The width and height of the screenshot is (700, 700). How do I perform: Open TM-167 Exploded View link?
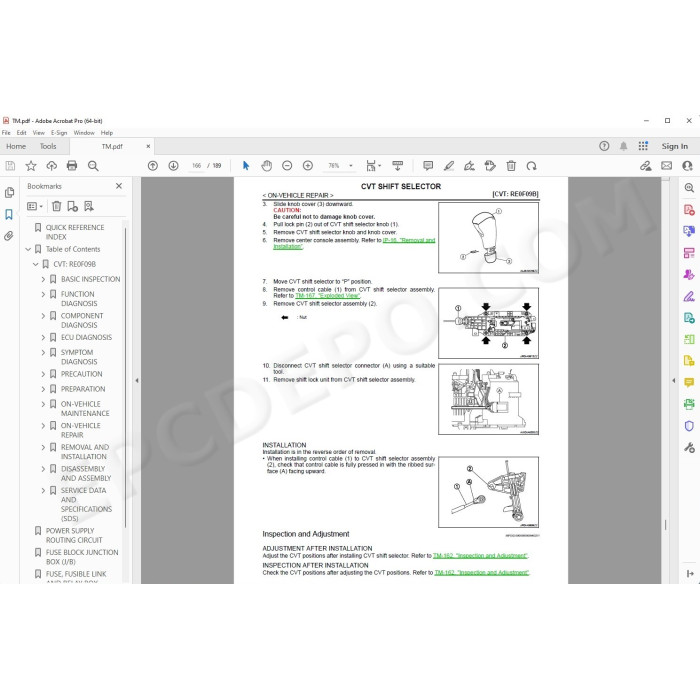[327, 296]
